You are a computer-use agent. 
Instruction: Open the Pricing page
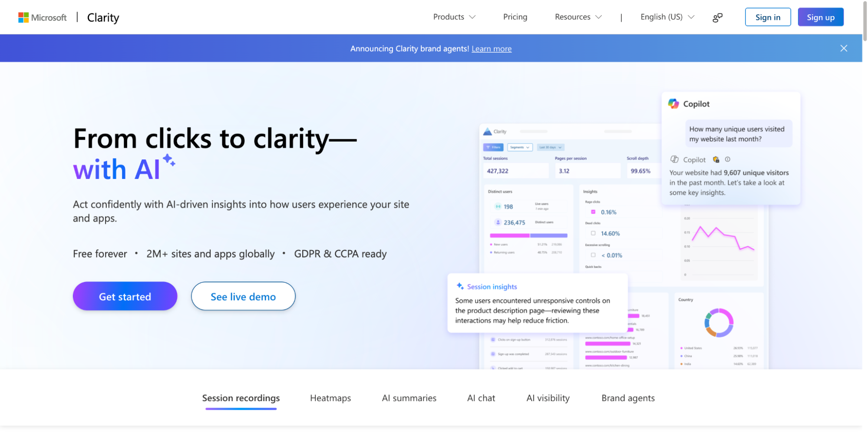tap(515, 17)
